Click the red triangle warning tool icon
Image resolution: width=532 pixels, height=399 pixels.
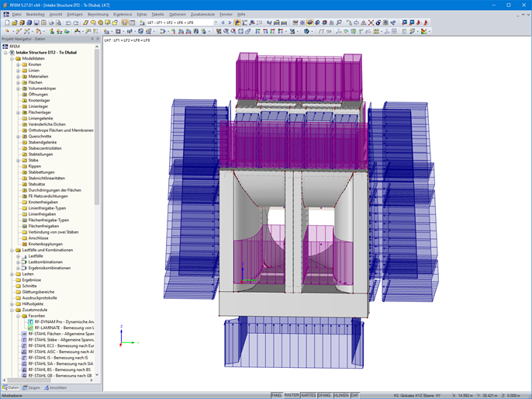[x=364, y=23]
